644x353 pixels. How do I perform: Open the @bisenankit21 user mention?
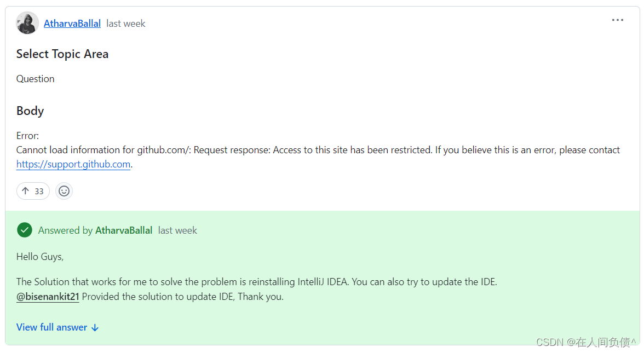pos(48,297)
